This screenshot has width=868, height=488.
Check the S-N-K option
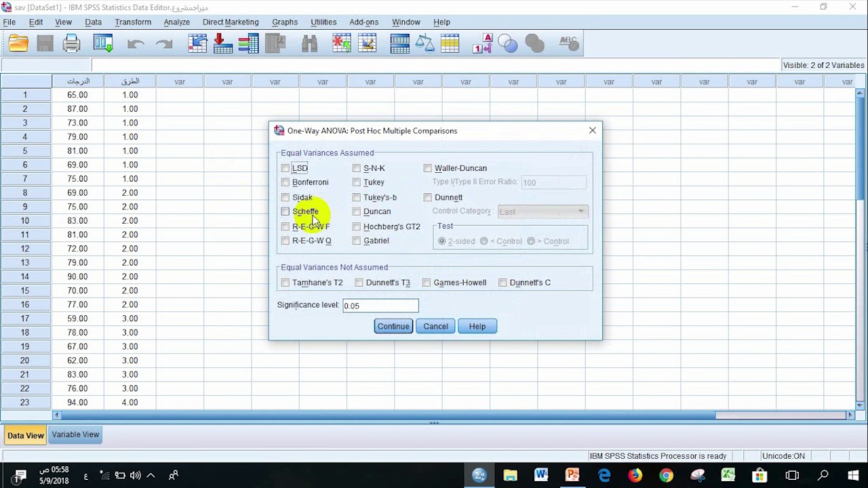coord(357,168)
